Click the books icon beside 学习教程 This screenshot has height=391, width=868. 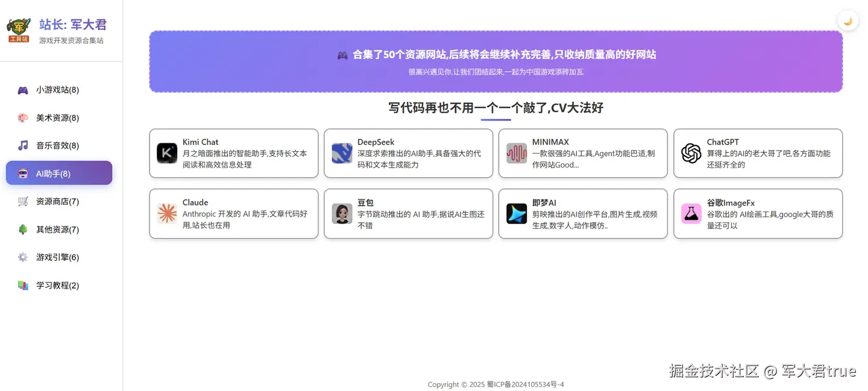23,286
